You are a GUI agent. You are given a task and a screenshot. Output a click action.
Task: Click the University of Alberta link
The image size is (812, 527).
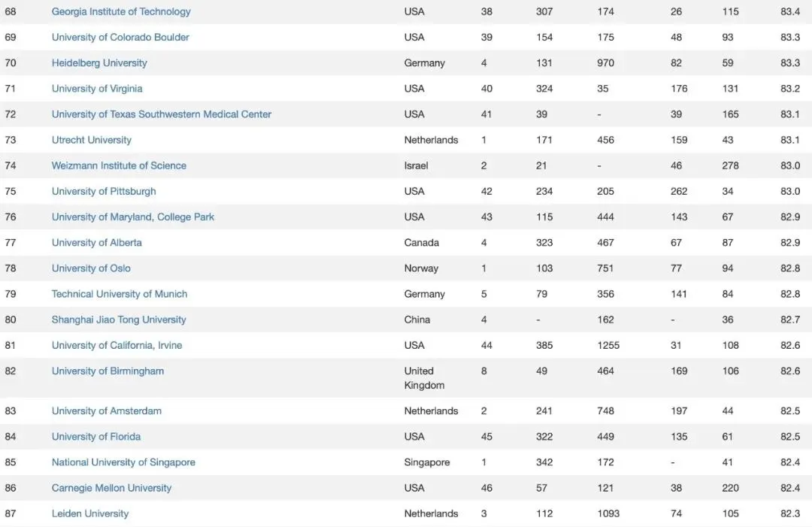(x=97, y=243)
